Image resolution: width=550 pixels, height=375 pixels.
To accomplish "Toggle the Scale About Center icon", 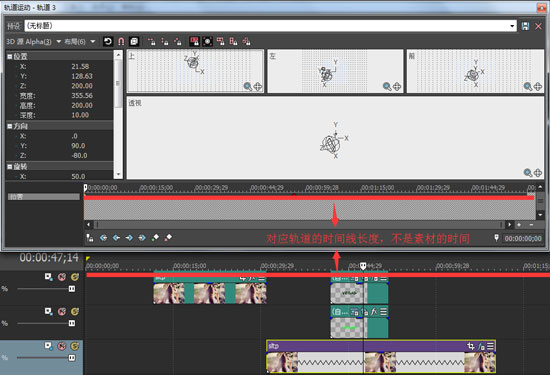I will click(208, 42).
